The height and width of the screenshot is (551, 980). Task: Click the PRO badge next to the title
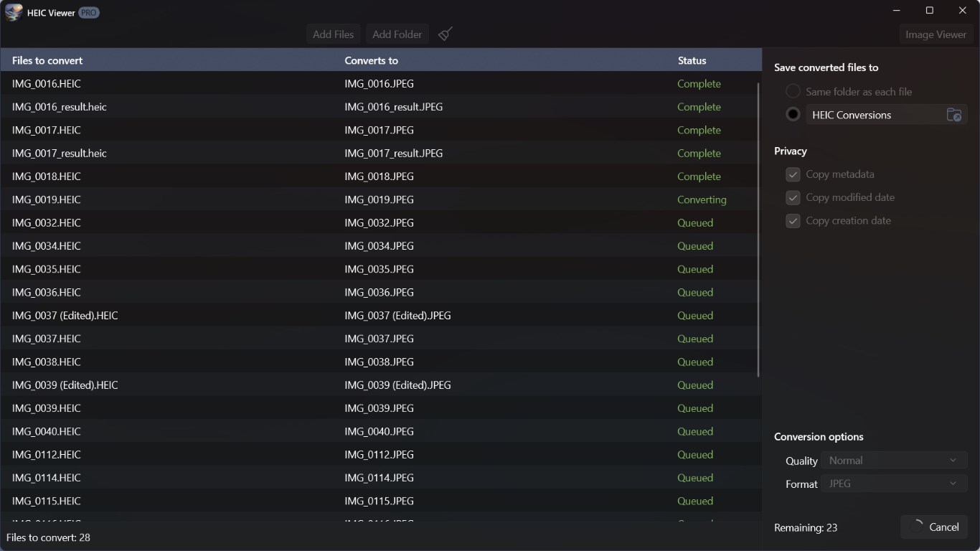point(88,12)
